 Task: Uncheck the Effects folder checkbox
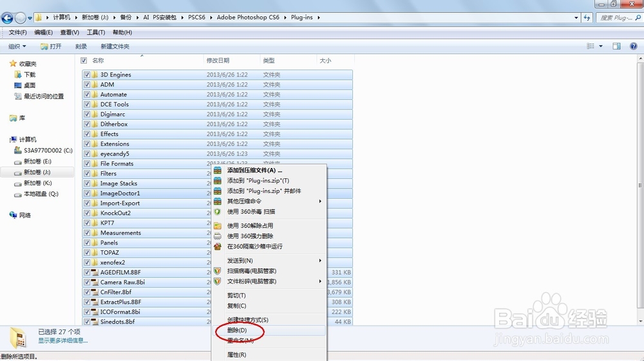87,134
